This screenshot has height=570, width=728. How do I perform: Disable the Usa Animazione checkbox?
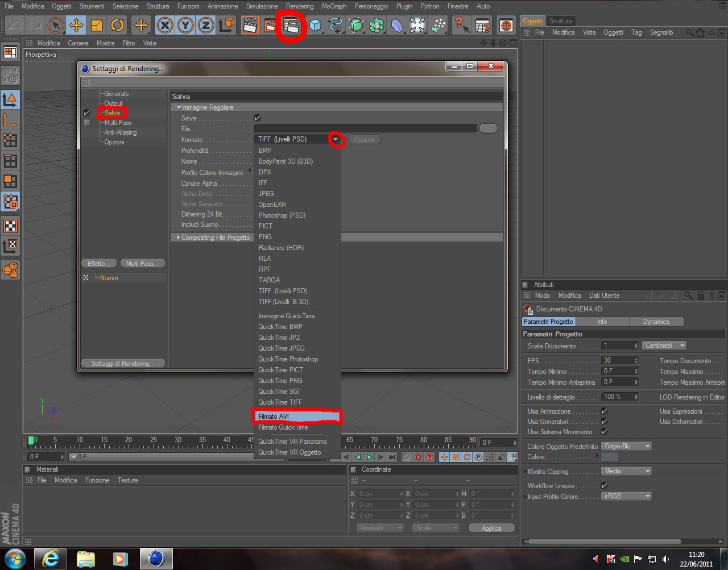604,411
